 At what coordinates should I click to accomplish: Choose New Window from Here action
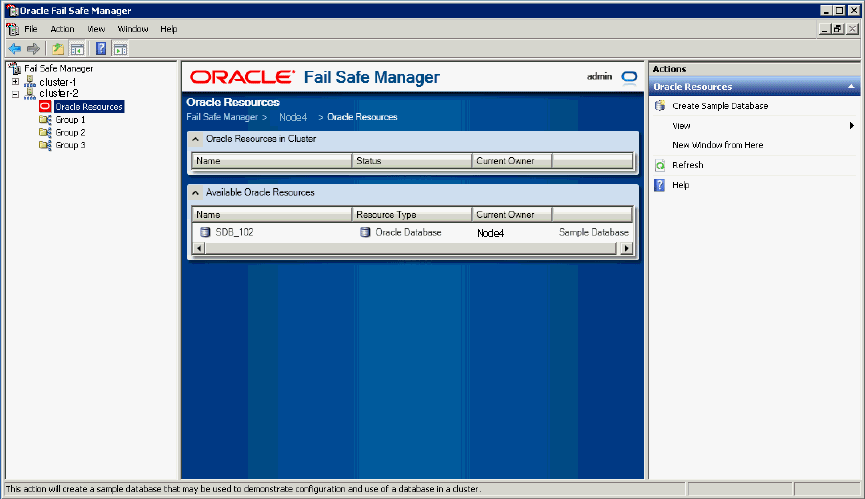click(x=718, y=145)
